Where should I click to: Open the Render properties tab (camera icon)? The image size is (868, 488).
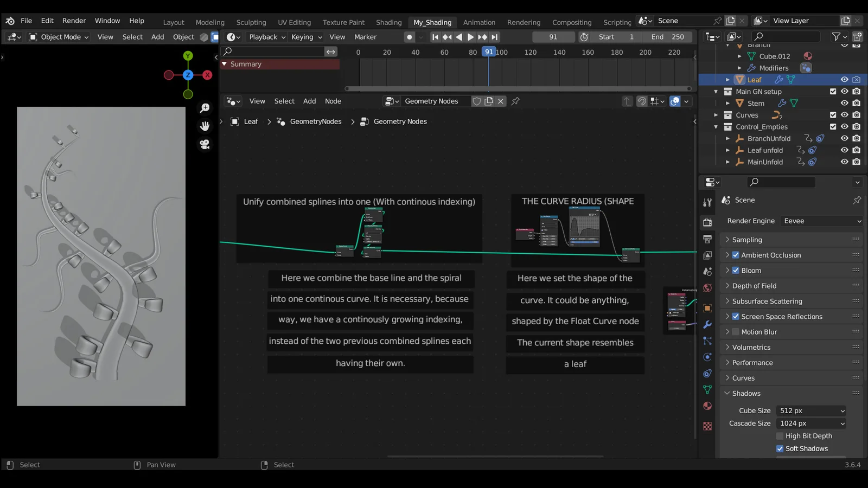(x=707, y=222)
